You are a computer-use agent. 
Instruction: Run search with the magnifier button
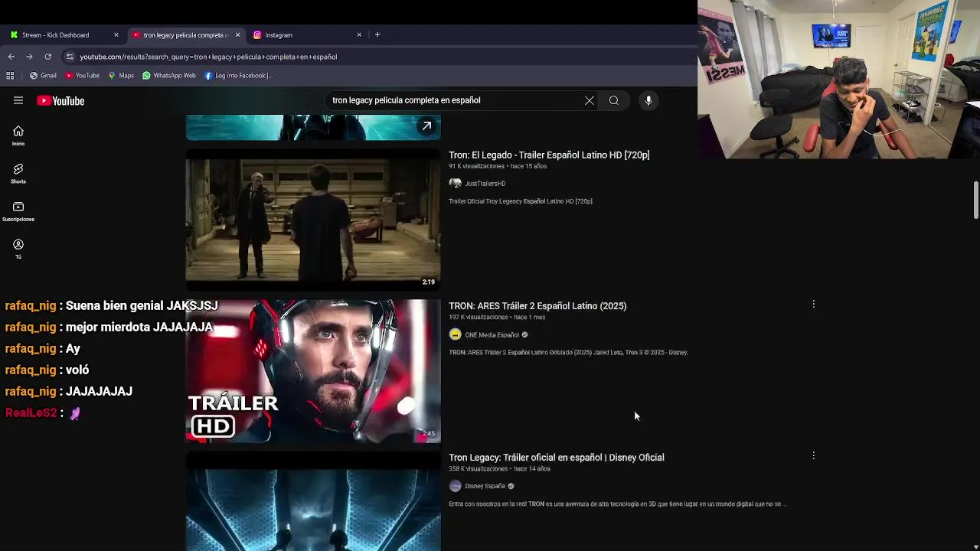[614, 100]
